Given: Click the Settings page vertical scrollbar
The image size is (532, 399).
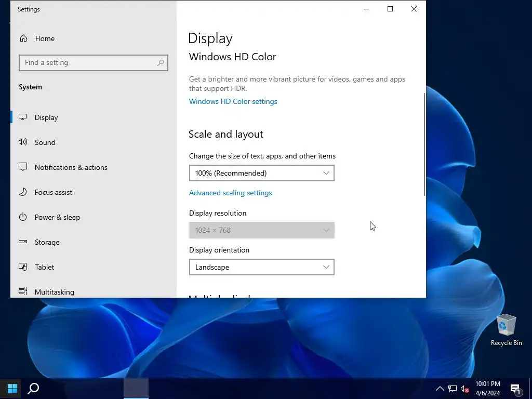Looking at the screenshot, I should 424,144.
